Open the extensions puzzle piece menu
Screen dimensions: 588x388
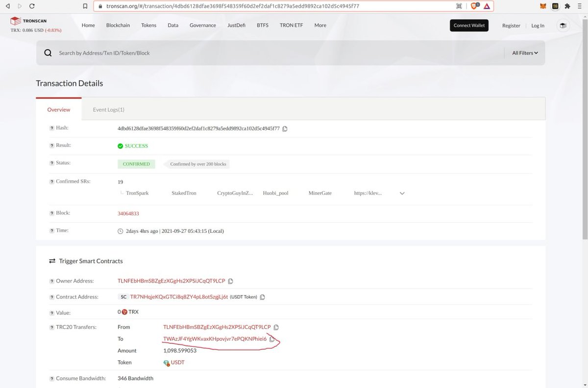567,6
